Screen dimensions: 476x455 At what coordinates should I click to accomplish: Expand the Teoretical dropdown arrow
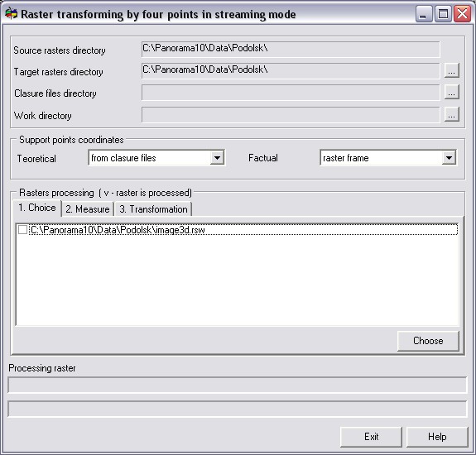(x=217, y=158)
